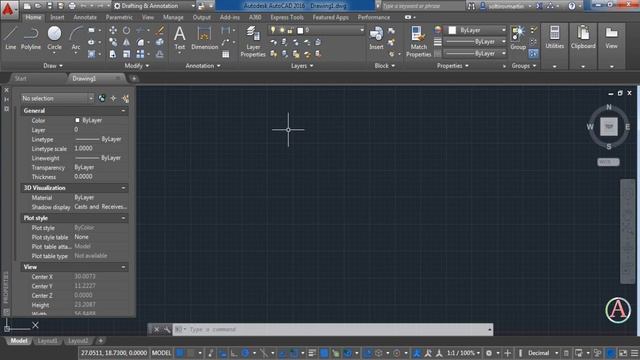Screen dimensions: 640x360
Task: Switch to the Layout1 tab
Action: [x=48, y=340]
